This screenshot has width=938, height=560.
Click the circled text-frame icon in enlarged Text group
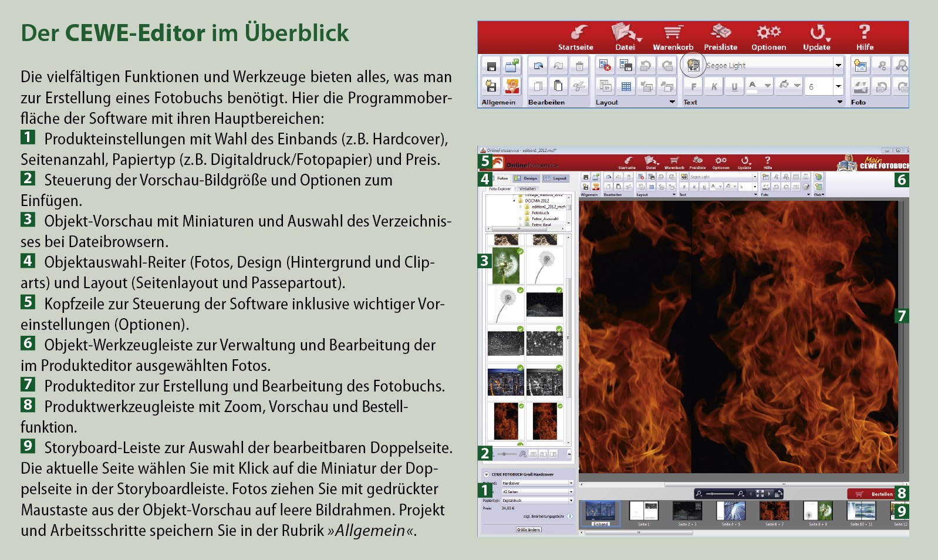pyautogui.click(x=693, y=65)
